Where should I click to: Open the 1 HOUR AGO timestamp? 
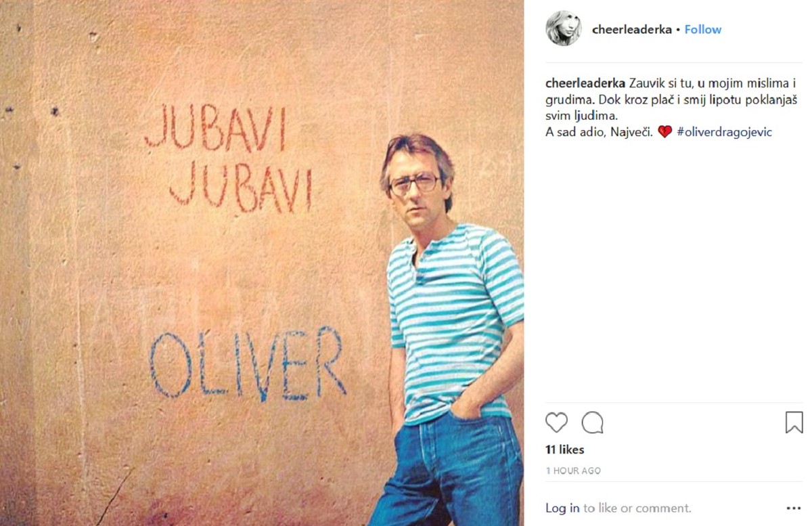click(572, 470)
